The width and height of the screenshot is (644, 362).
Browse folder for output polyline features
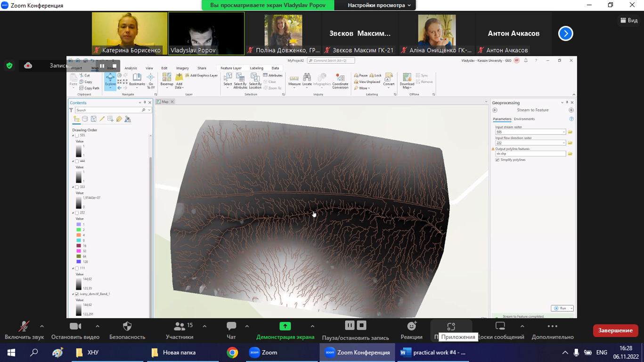(x=570, y=154)
